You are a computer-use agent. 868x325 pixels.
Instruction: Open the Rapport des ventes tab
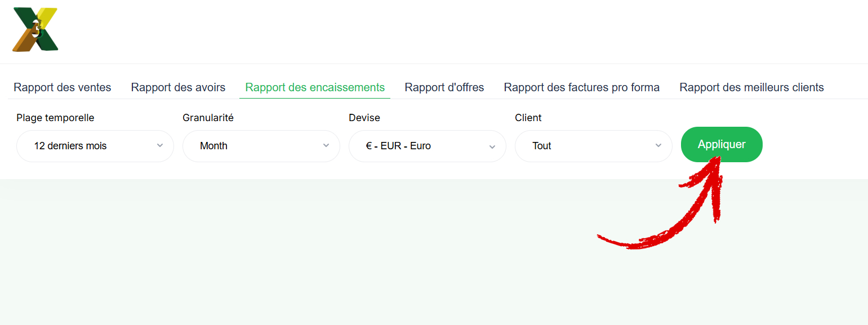pos(63,87)
